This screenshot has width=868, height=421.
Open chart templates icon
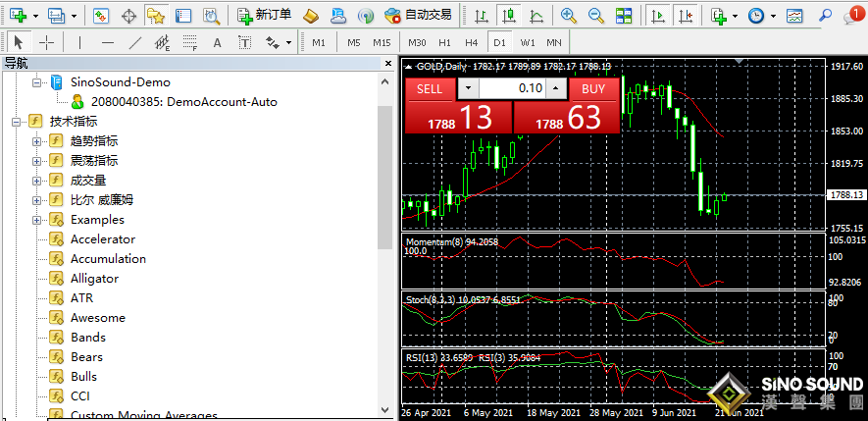click(x=794, y=16)
